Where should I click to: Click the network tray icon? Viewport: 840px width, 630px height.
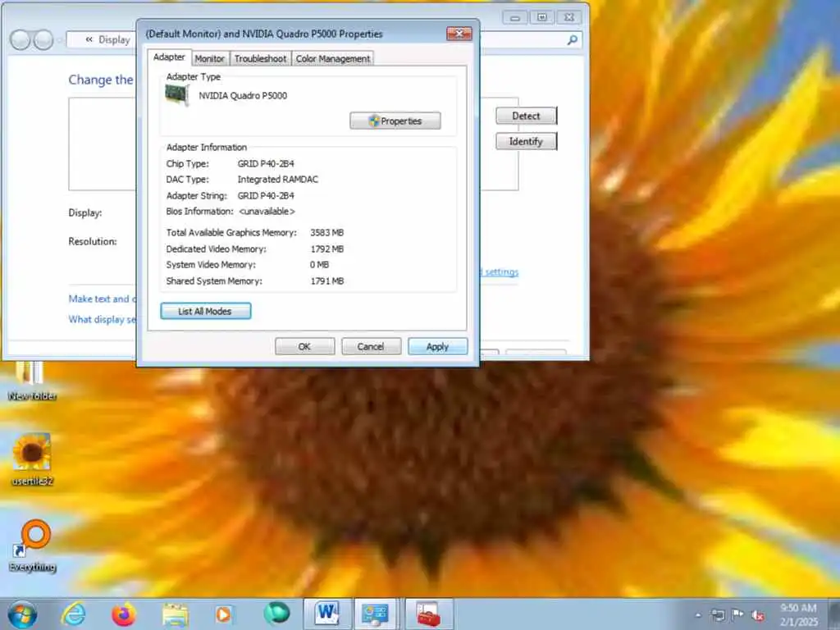(717, 615)
